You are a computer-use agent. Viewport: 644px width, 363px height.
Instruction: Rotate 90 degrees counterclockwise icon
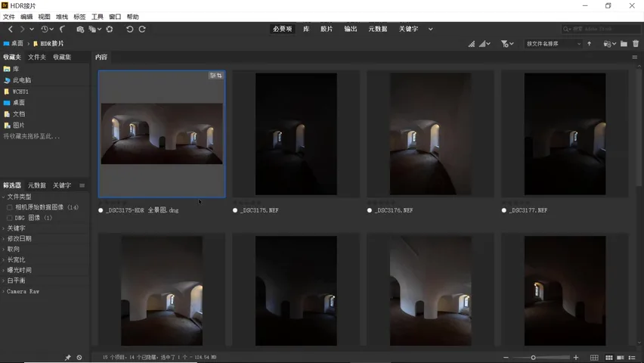click(129, 29)
